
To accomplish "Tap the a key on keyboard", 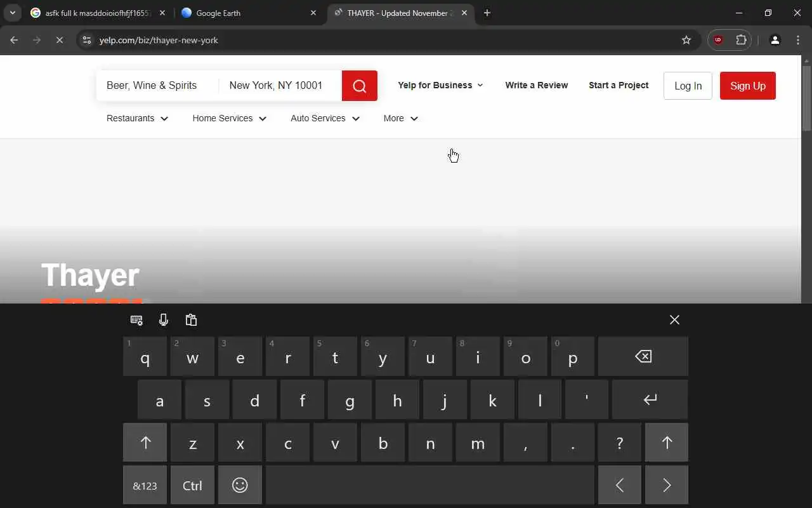I will pyautogui.click(x=159, y=399).
